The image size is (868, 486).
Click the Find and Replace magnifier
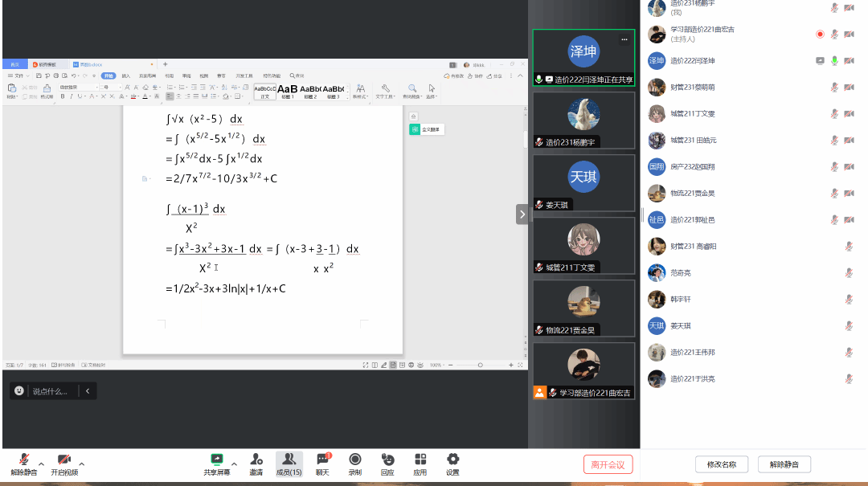412,88
